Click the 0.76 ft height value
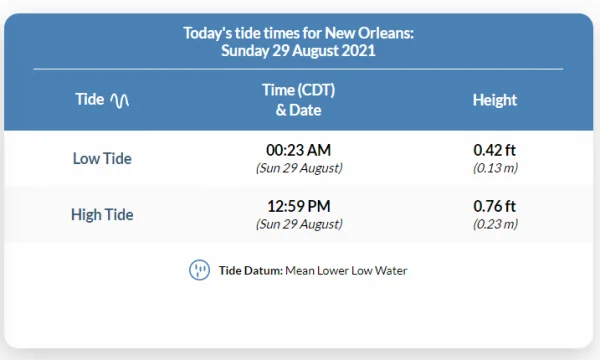 (494, 206)
